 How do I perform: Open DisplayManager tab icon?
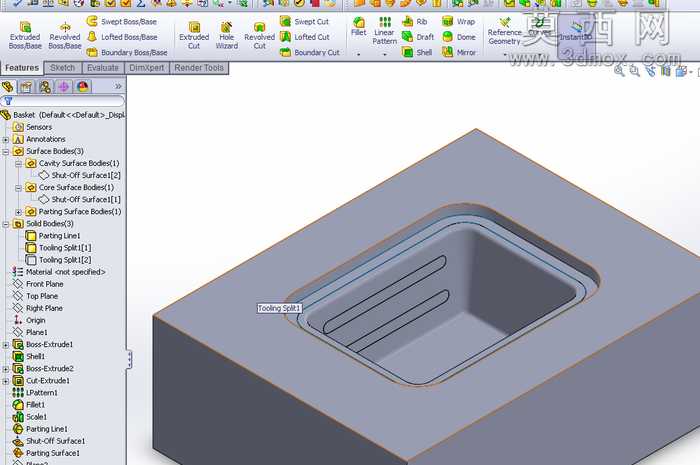[83, 87]
